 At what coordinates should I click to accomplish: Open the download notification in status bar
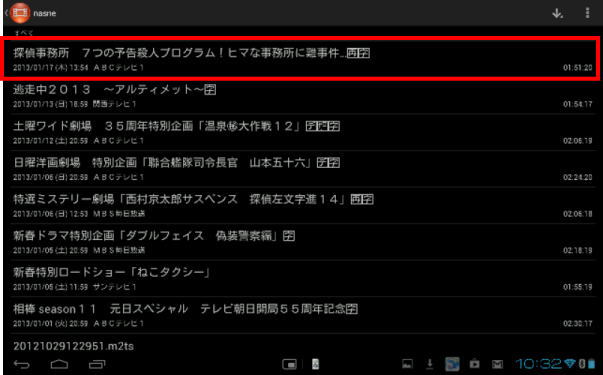point(430,363)
